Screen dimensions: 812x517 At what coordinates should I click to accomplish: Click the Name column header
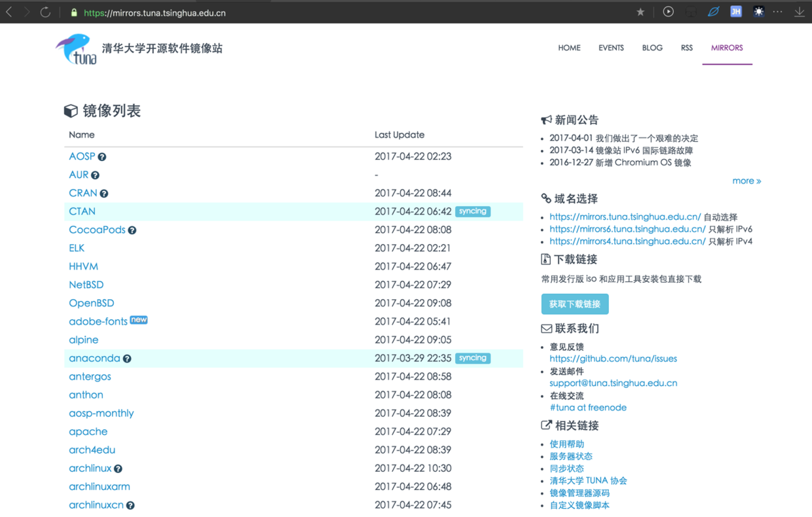[x=82, y=135]
